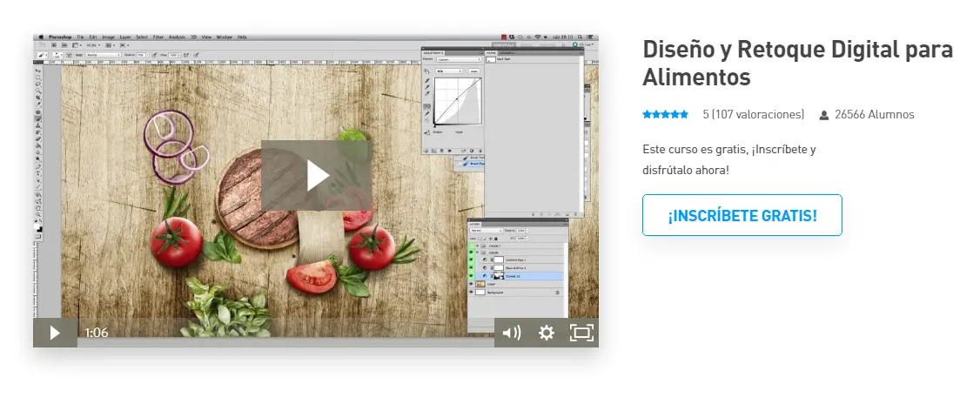Viewport: 980px width, 398px height.
Task: Open the File menu
Action: [81, 37]
